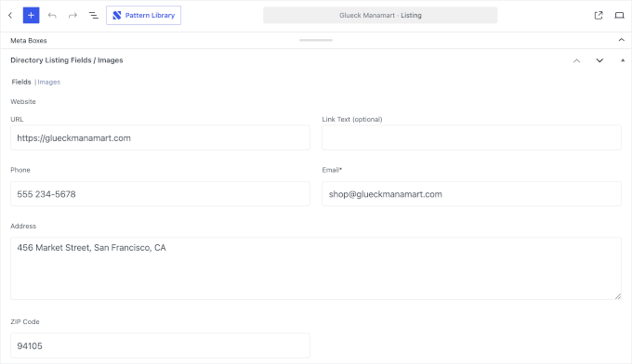
Task: Click the Email* field label
Action: [x=332, y=170]
